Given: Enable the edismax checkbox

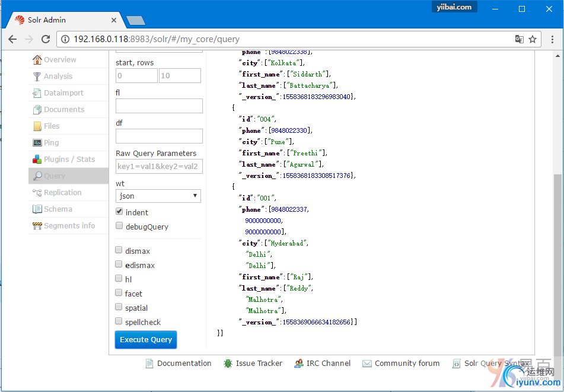Looking at the screenshot, I should click(x=119, y=264).
